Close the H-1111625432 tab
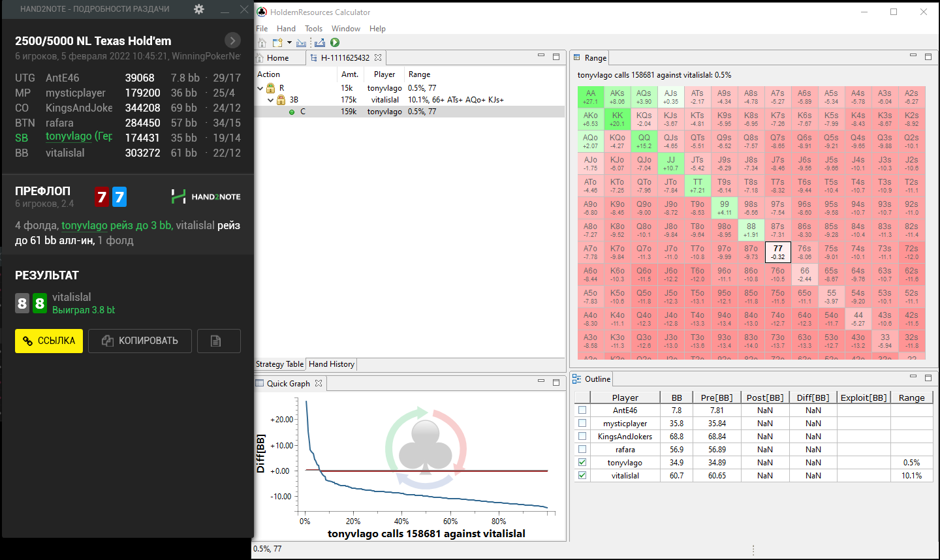 pos(378,57)
